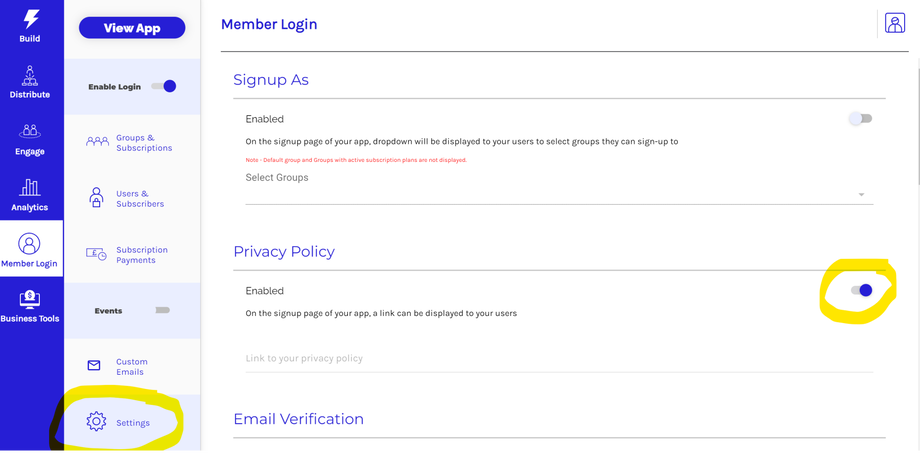Disable the Privacy Policy toggle

coord(861,290)
